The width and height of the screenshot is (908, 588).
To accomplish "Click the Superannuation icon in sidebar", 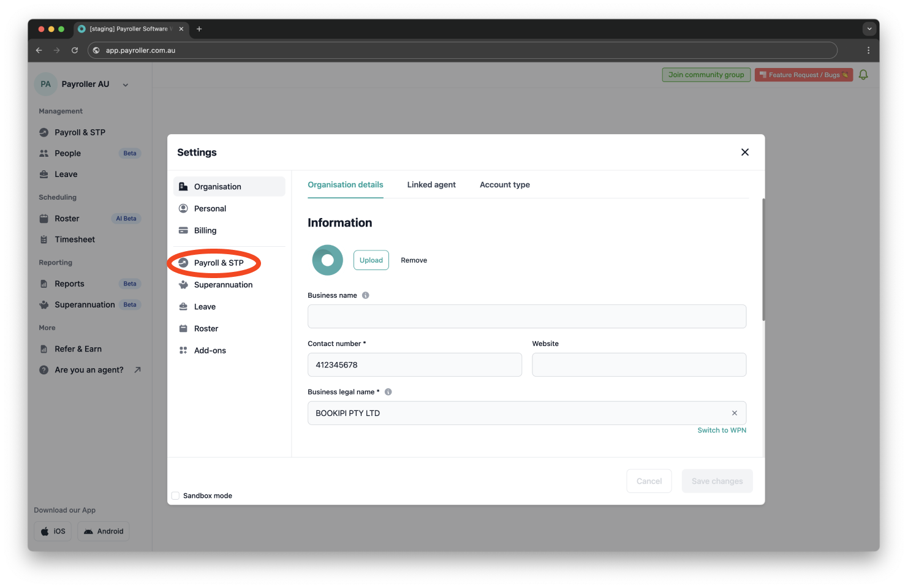I will [44, 304].
